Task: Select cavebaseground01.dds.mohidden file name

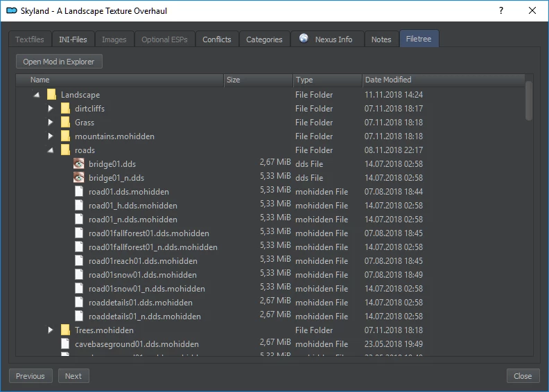Action: (137, 344)
